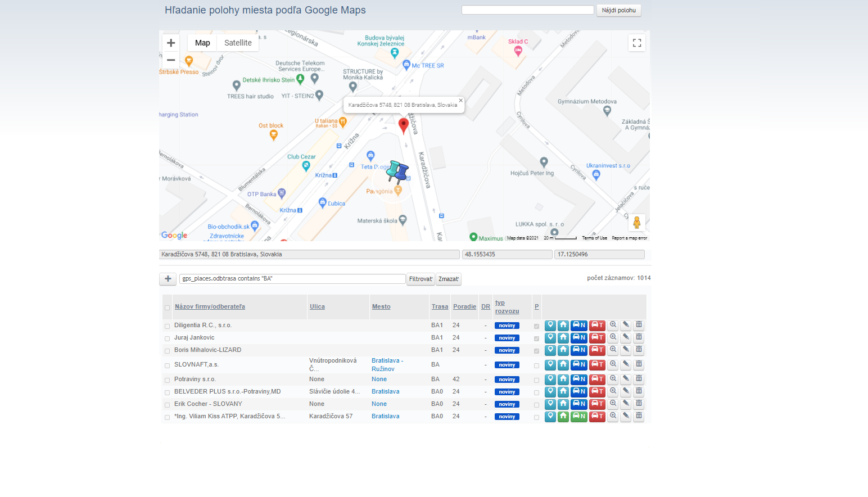Click Report a map error link
Image resolution: width=868 pixels, height=497 pixels.
[x=630, y=238]
